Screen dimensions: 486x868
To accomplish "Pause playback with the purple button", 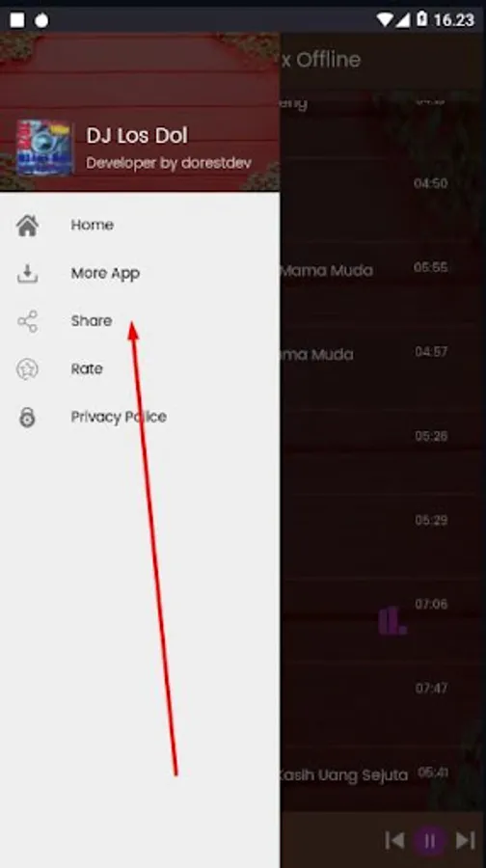I will (x=429, y=841).
